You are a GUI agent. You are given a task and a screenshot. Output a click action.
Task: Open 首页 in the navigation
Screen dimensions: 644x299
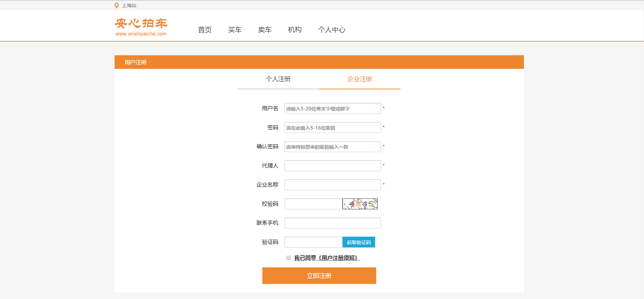[205, 30]
